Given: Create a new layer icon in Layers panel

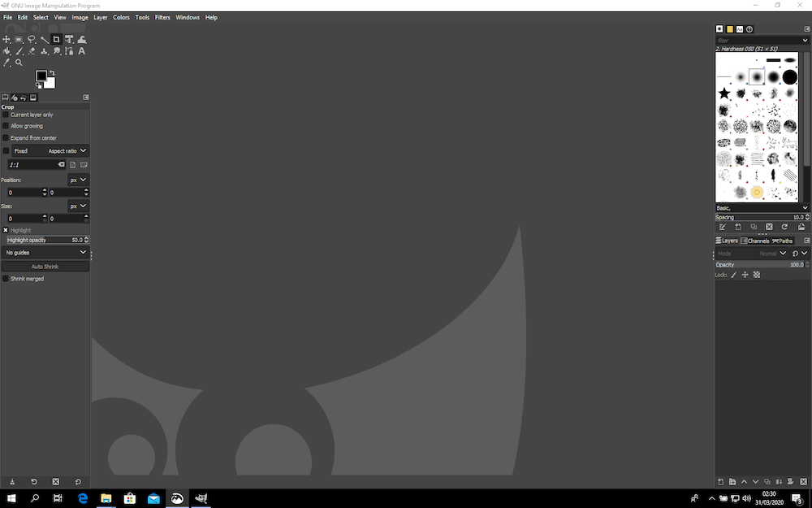Looking at the screenshot, I should (x=720, y=481).
